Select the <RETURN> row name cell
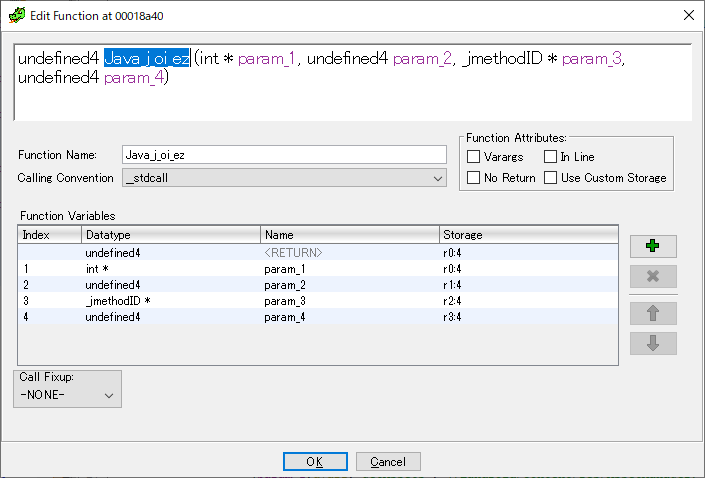Viewport: 705px width, 478px height. click(350, 253)
